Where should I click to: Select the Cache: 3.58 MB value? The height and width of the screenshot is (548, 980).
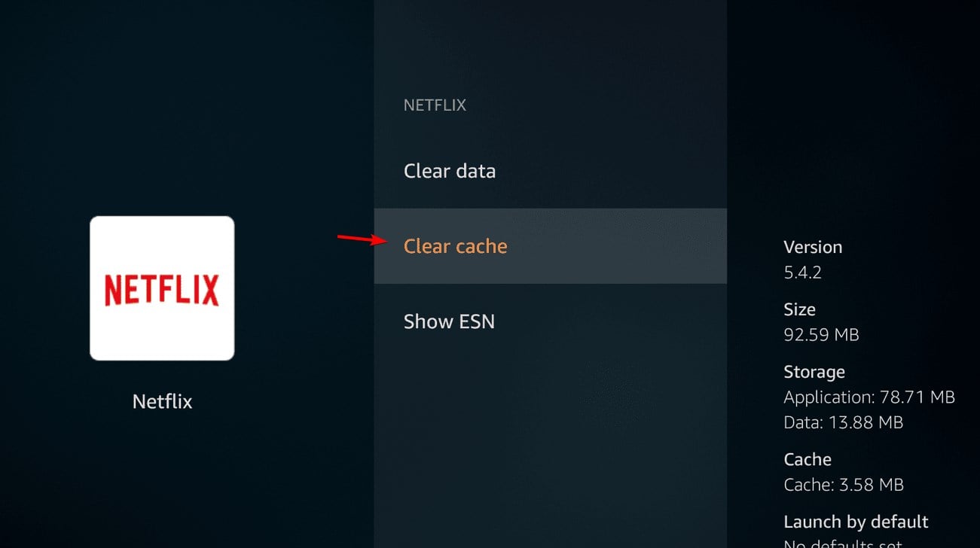click(x=844, y=485)
